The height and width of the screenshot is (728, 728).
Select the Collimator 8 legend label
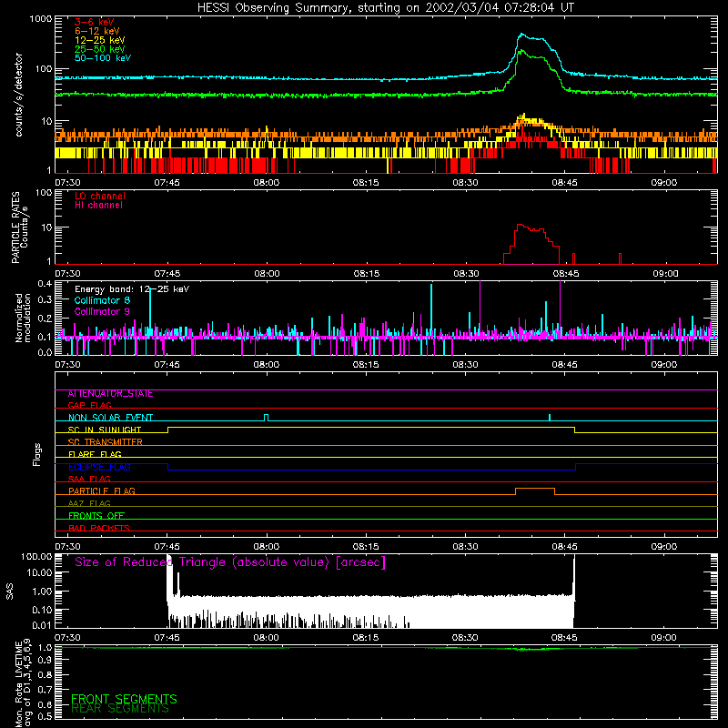[102, 300]
